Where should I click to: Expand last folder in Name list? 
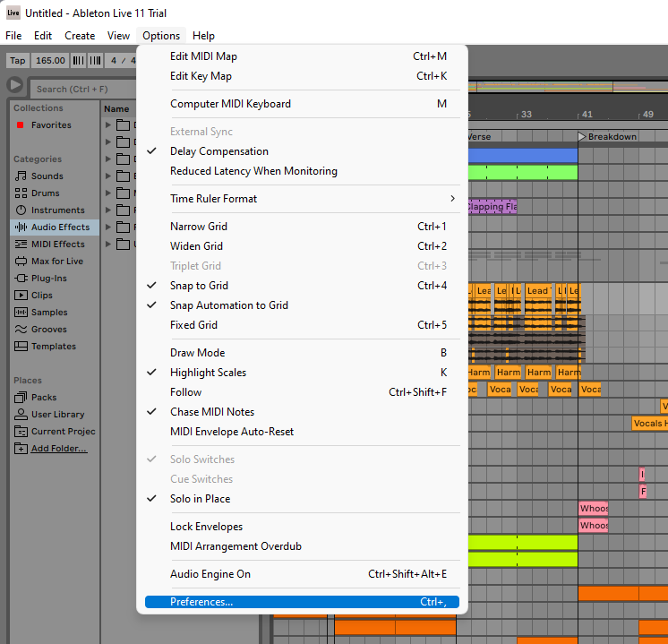click(x=108, y=245)
